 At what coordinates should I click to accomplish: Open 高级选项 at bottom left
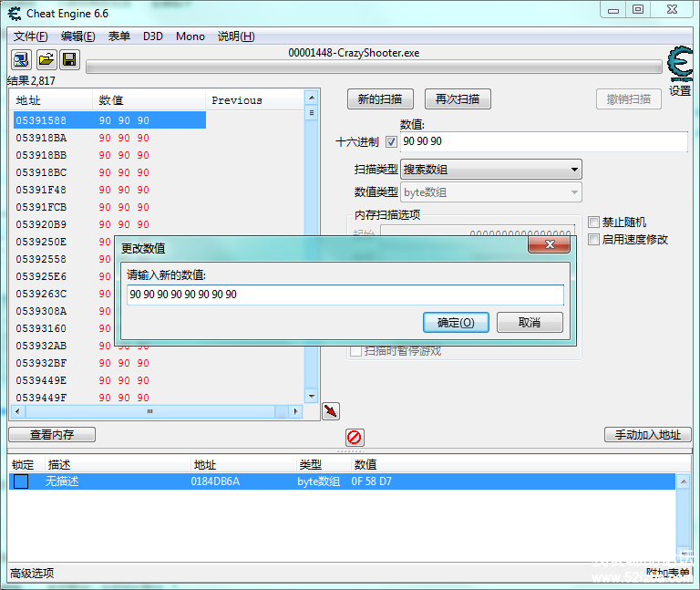(x=32, y=573)
